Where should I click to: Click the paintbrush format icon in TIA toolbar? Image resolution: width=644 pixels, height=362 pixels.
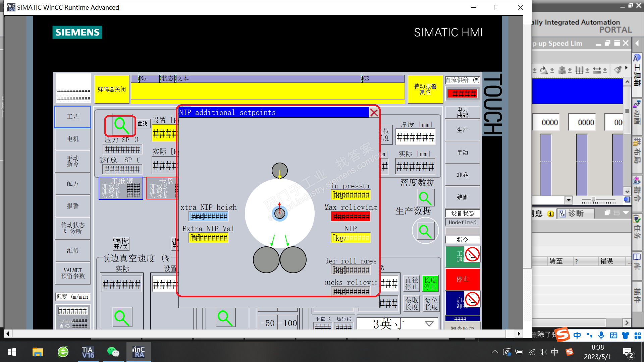pos(618,70)
